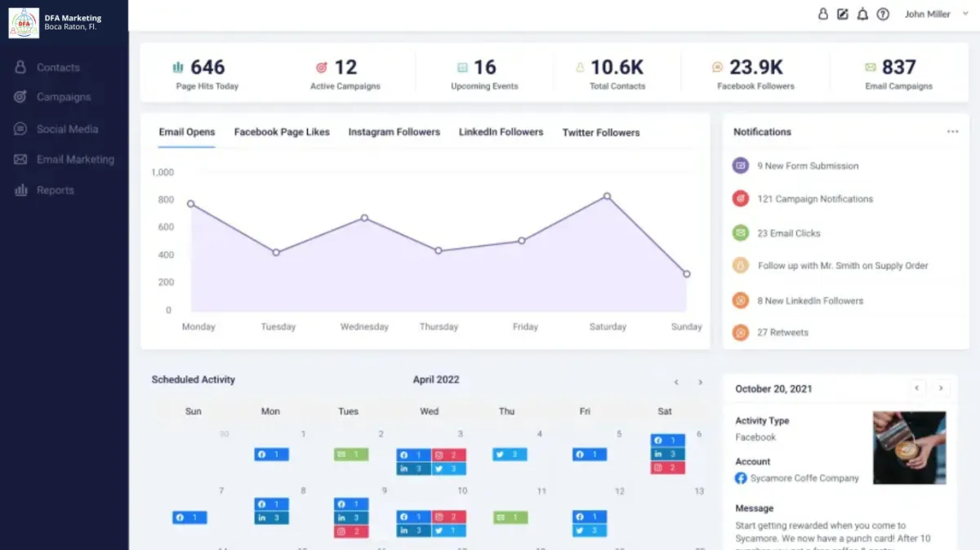The width and height of the screenshot is (980, 550).
Task: Click Twitter event on Friday the 12th
Action: 590,530
